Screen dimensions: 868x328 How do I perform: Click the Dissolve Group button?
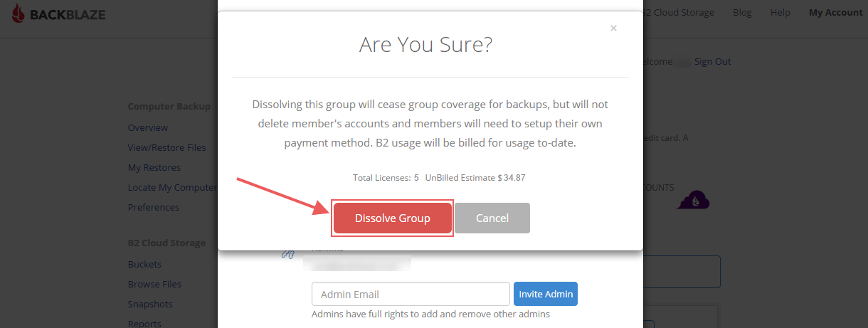tap(393, 218)
